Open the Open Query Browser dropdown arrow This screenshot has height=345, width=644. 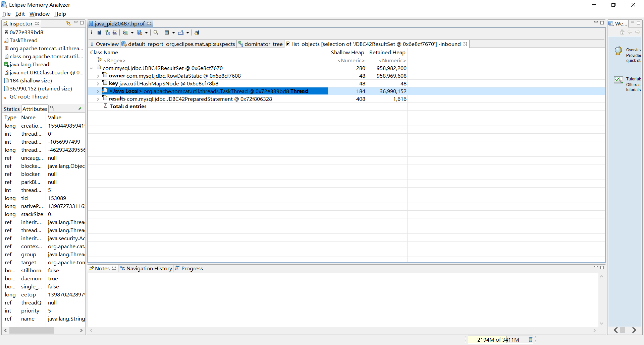coord(147,32)
